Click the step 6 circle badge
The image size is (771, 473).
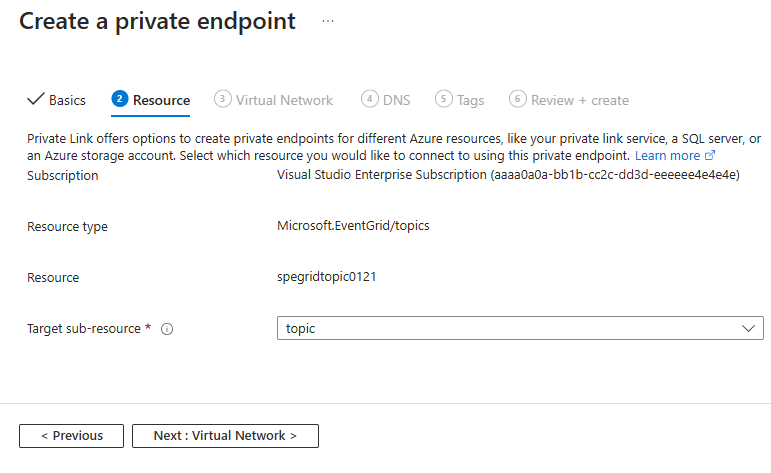[x=518, y=99]
